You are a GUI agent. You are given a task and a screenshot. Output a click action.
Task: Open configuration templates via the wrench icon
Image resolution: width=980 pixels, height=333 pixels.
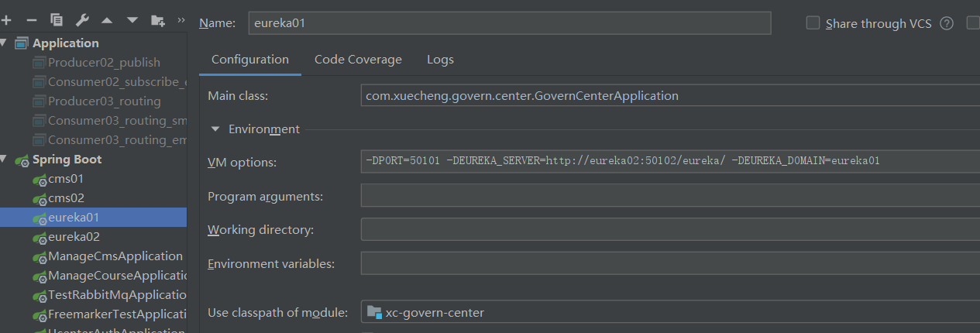coord(82,20)
